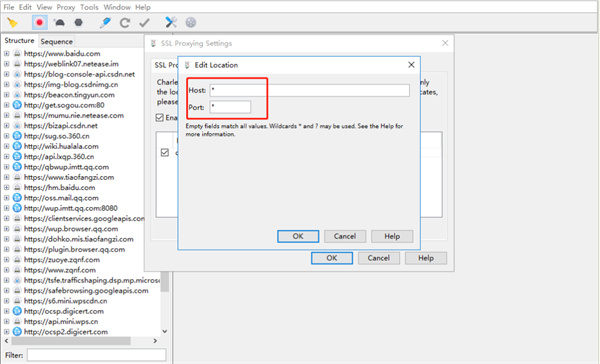Click the tree's horizontal scrollbar thumb

coord(71,341)
